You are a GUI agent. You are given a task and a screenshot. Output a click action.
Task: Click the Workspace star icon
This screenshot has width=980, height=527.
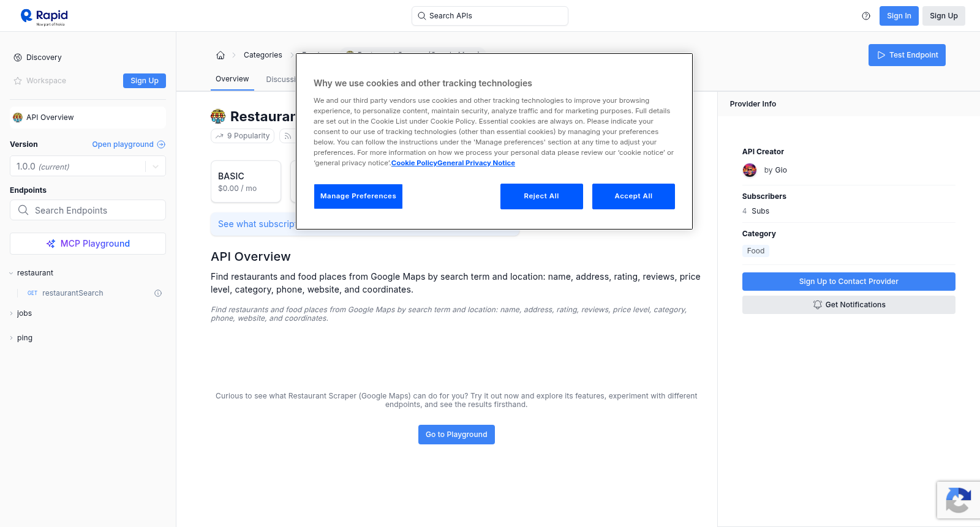[x=18, y=81]
